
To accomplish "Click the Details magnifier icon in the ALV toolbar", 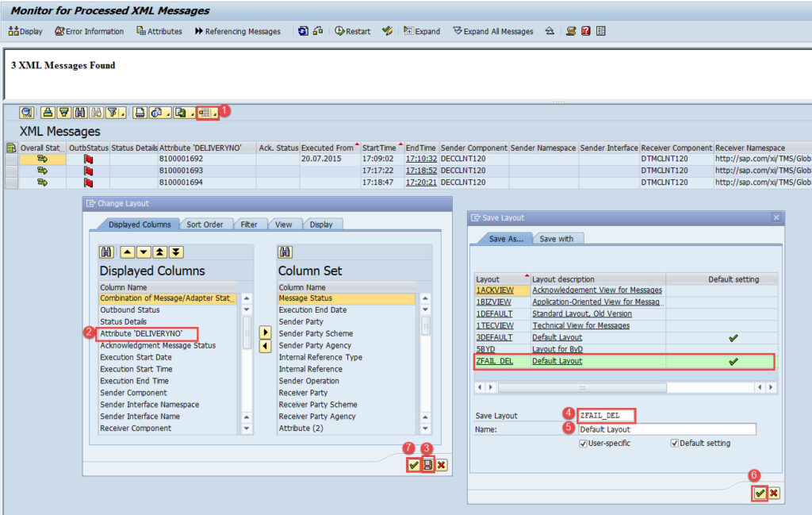I will point(27,113).
